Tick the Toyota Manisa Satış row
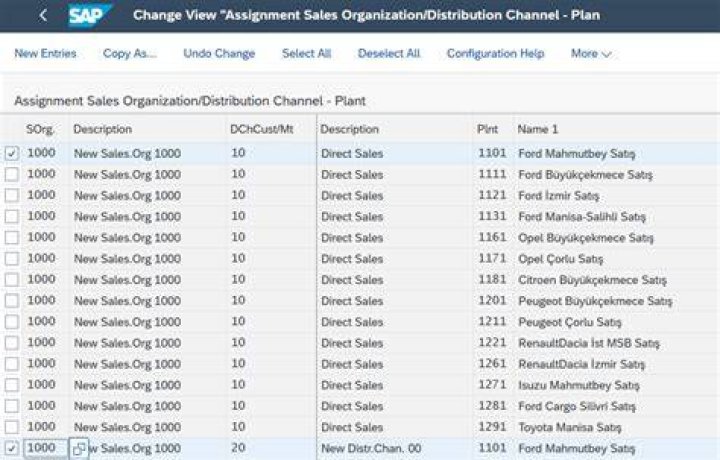This screenshot has width=720, height=460. [x=11, y=427]
